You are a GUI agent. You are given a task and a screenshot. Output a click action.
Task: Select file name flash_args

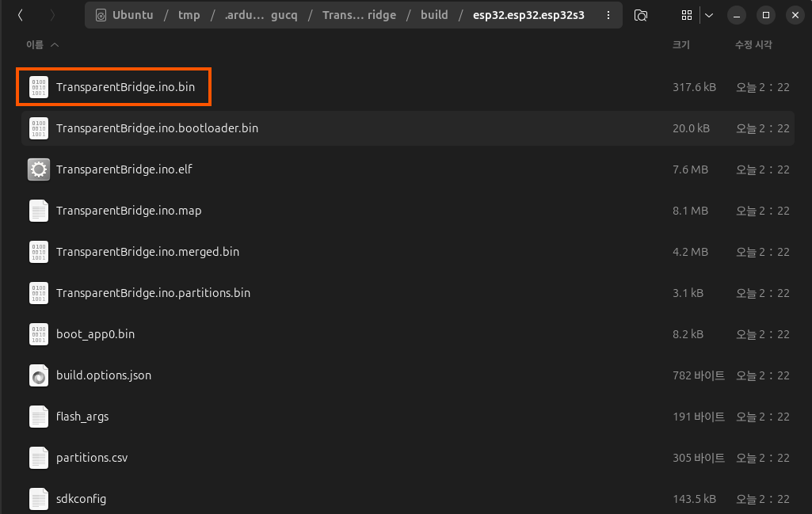(x=82, y=417)
